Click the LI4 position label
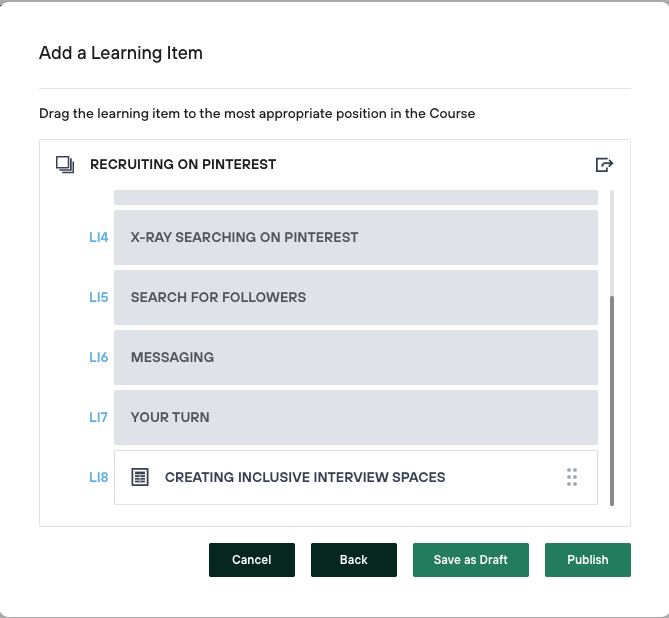 [98, 237]
